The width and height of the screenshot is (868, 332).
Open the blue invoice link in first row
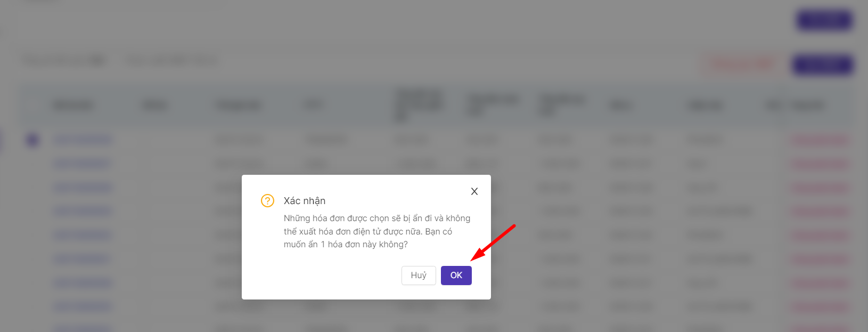coord(84,140)
